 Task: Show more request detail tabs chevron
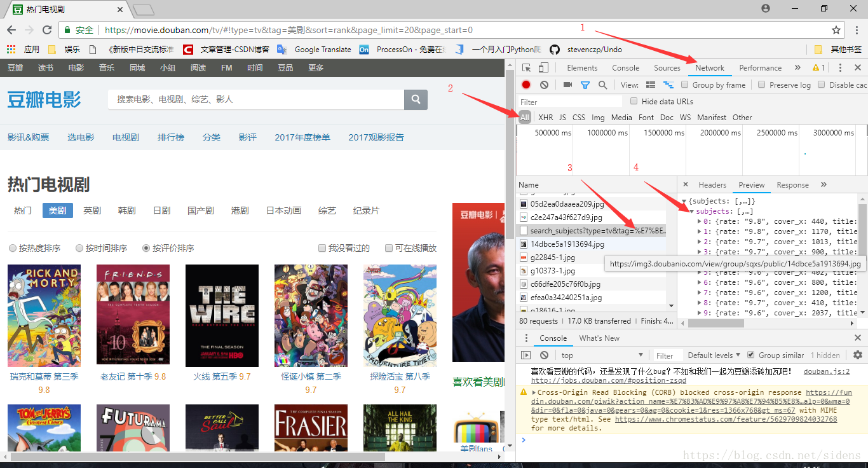tap(824, 185)
